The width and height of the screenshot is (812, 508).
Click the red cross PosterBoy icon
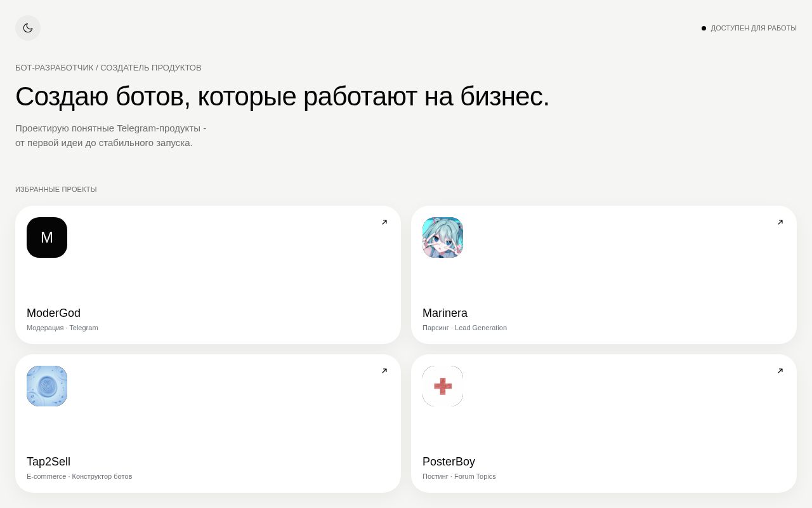[443, 386]
